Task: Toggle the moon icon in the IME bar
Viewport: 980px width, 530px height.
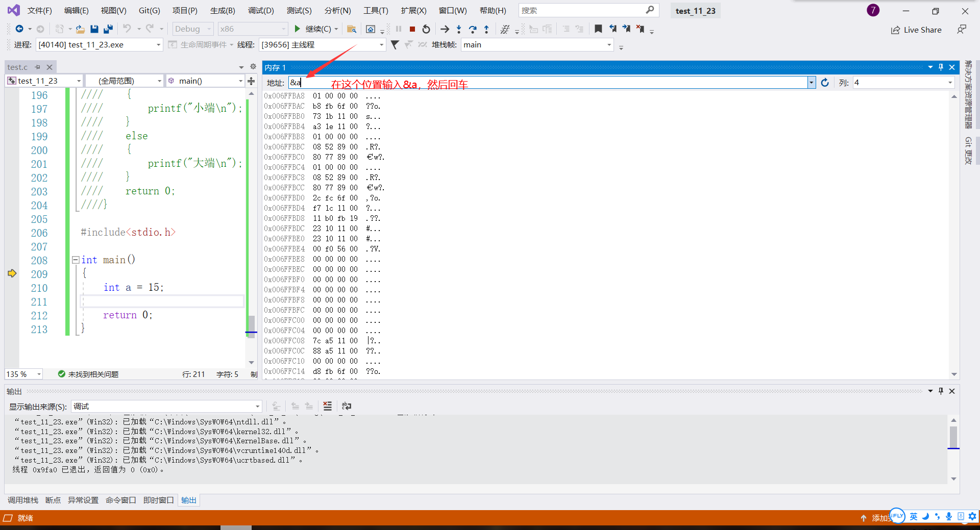Action: point(925,516)
